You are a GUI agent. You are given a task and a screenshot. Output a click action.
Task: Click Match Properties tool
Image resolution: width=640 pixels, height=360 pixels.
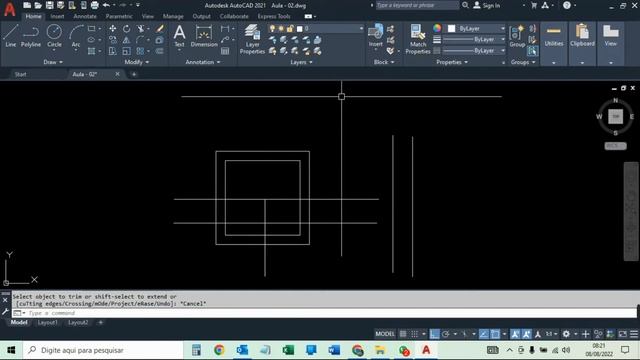click(x=418, y=39)
